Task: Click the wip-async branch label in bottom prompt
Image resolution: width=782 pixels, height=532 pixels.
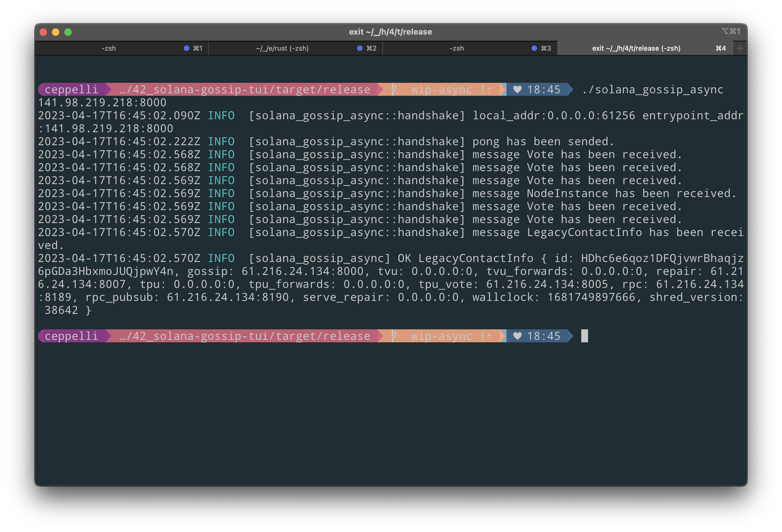Action: tap(441, 336)
